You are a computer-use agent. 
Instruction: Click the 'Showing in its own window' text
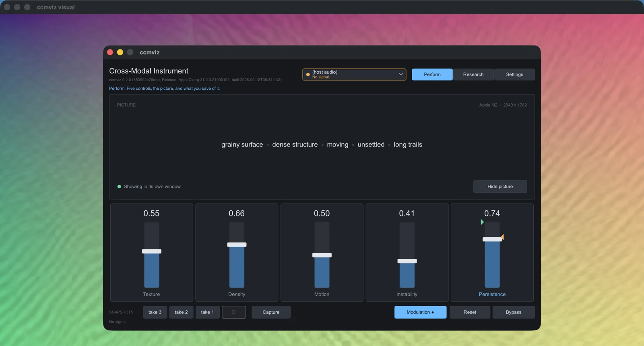[152, 187]
